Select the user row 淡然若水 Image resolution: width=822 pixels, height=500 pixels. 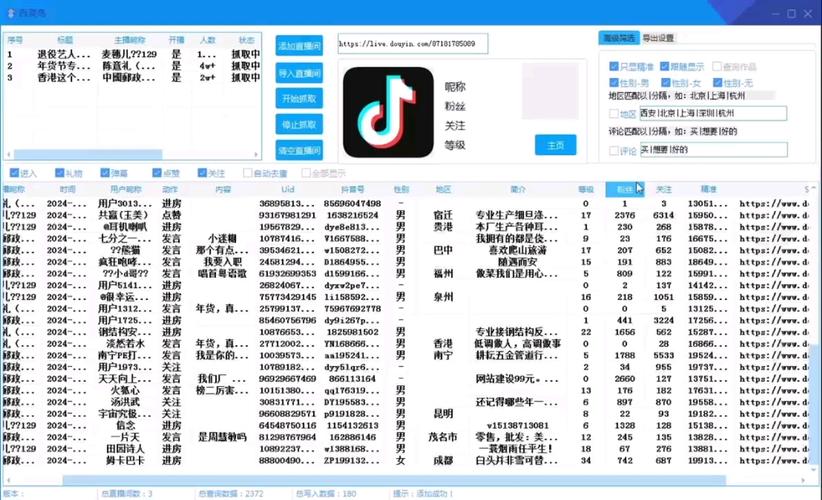[405, 343]
